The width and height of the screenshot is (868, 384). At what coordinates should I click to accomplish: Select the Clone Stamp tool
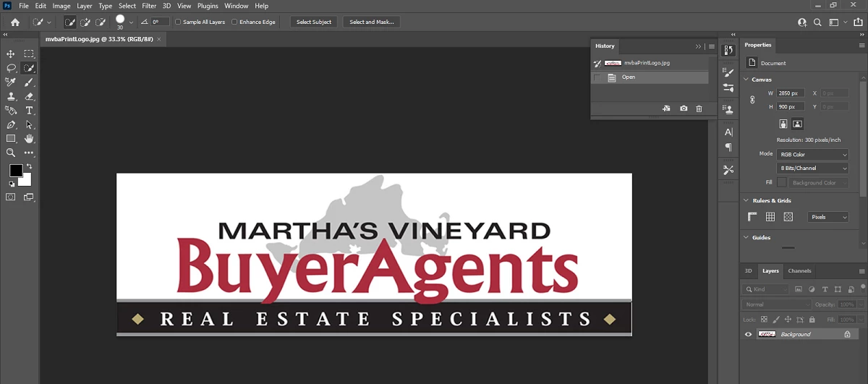(x=11, y=96)
